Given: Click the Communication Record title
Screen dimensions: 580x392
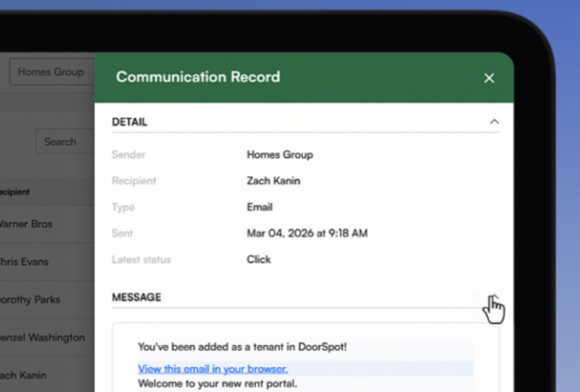Looking at the screenshot, I should [197, 78].
